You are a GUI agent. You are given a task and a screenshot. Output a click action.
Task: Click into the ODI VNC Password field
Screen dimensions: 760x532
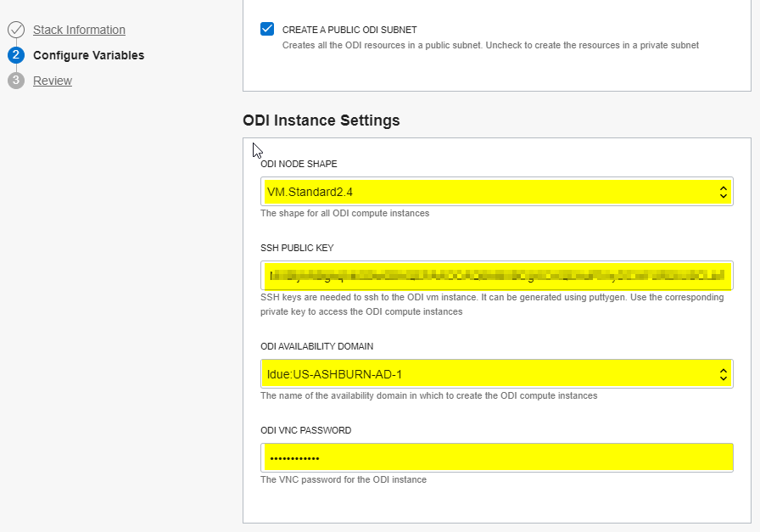coord(496,458)
